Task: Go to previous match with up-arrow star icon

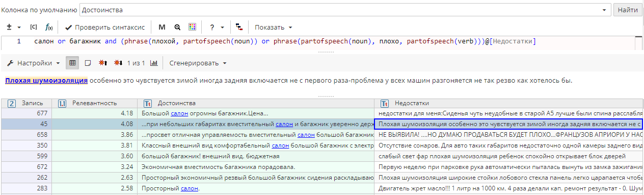Action: click(x=102, y=63)
